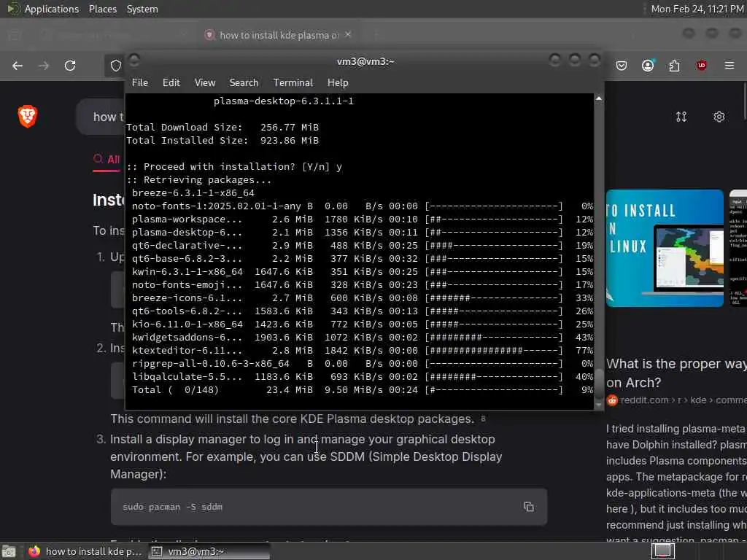Close the 'how to install kde plasma' tab
747x560 pixels.
pyautogui.click(x=348, y=35)
